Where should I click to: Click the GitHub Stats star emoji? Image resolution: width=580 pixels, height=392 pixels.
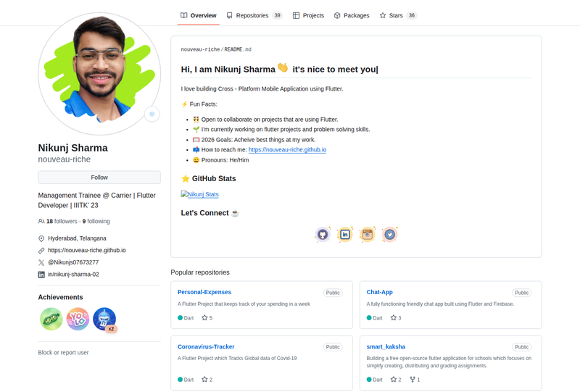pyautogui.click(x=186, y=179)
